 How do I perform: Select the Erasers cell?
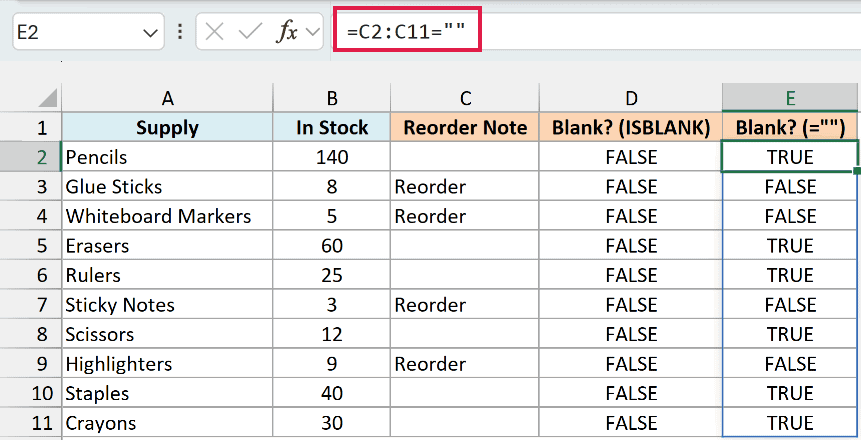[167, 246]
